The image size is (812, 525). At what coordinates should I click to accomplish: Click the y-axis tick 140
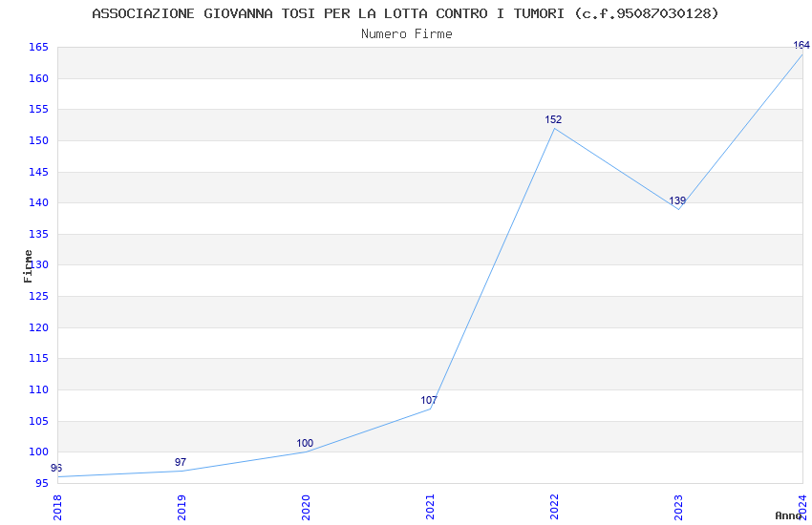pos(38,202)
